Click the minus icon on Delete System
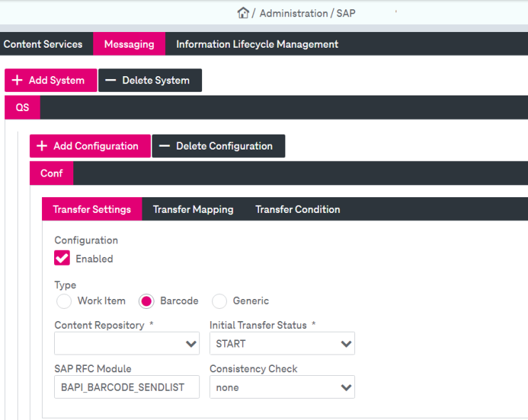Viewport: 528px width, 420px height. coord(110,80)
